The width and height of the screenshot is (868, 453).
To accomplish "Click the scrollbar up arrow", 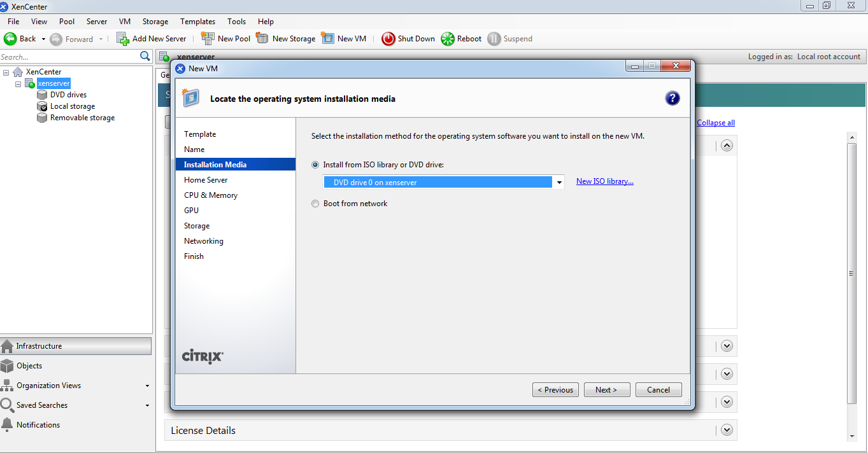I will click(852, 136).
